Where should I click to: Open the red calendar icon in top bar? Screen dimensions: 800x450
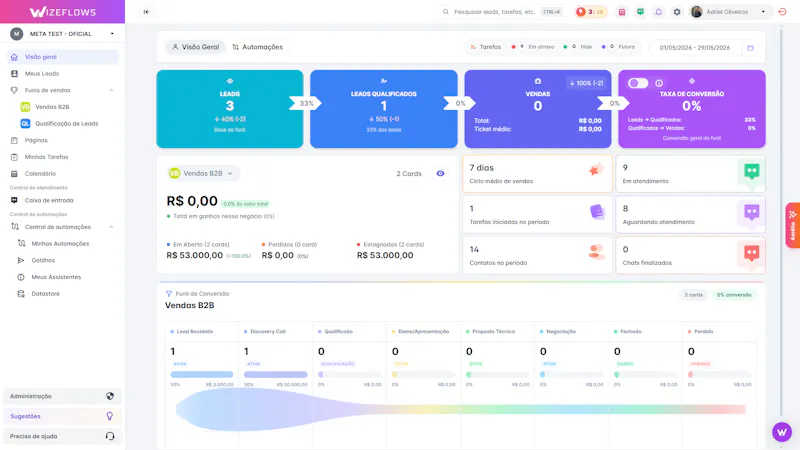622,12
